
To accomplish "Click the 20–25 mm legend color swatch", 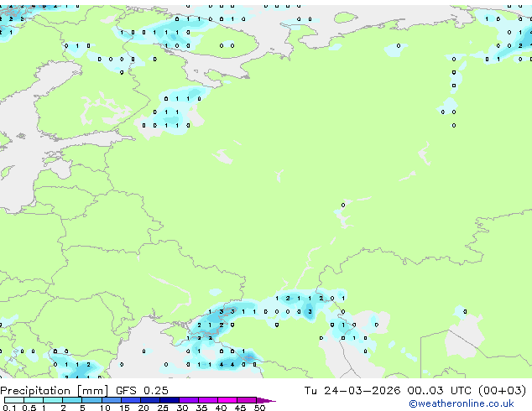I will tap(149, 400).
